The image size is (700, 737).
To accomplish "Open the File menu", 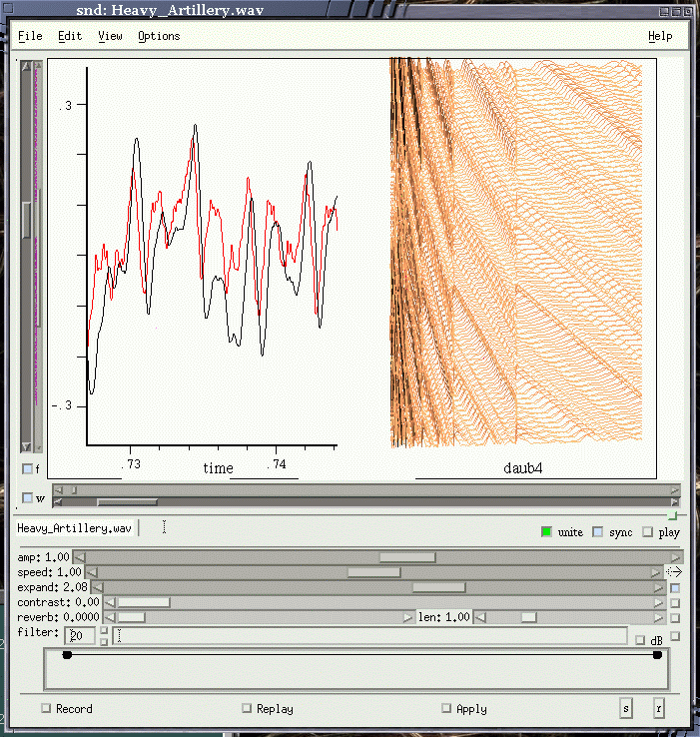I will [x=30, y=36].
